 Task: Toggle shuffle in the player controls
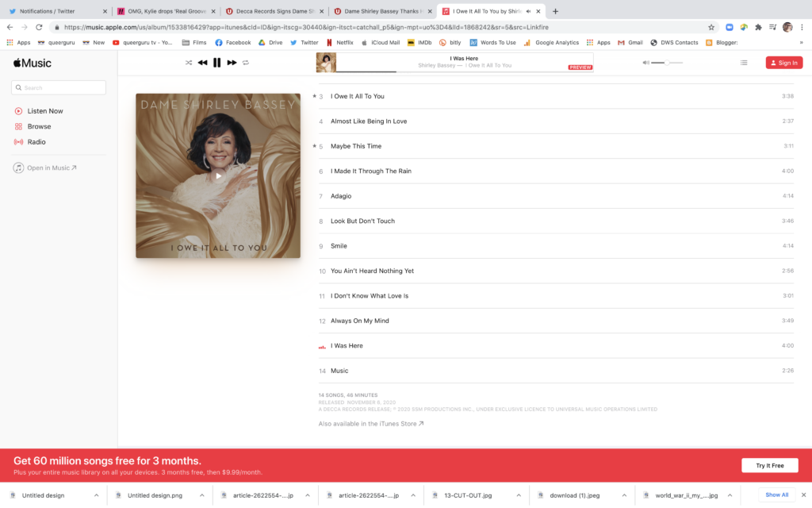pos(189,63)
